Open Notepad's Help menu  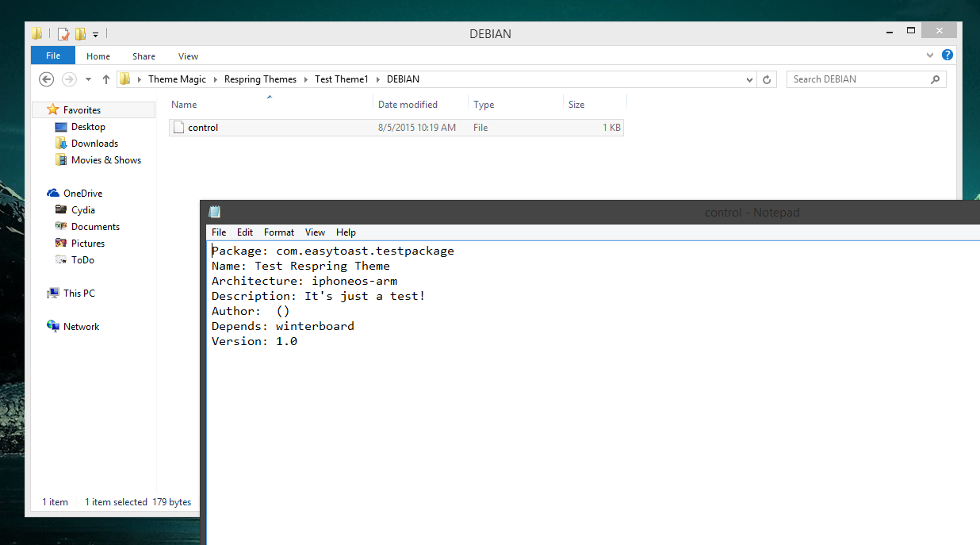tap(346, 232)
